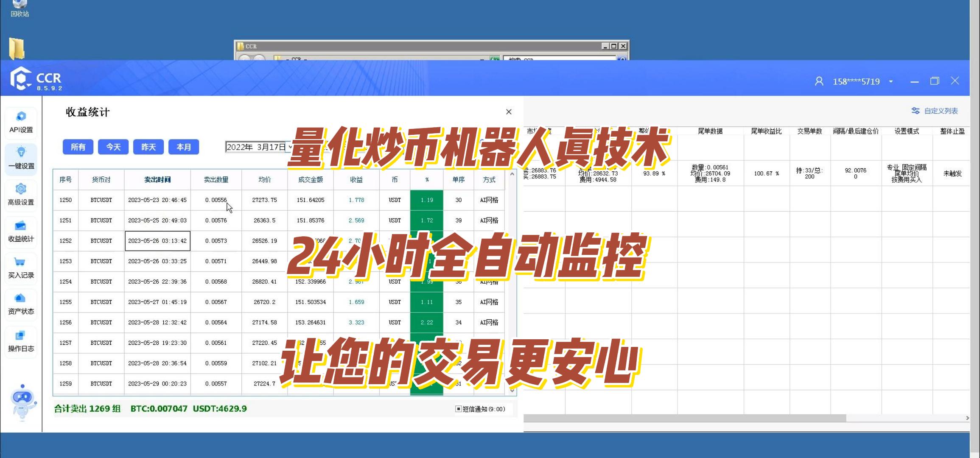980x458 pixels.
Task: Click the user profile icon
Action: (x=819, y=81)
